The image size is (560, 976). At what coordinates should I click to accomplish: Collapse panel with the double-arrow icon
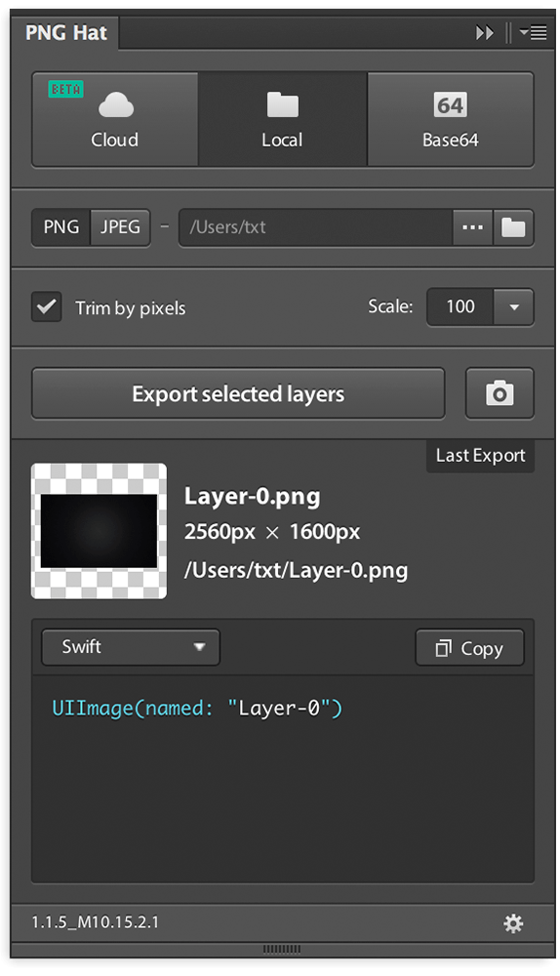485,32
